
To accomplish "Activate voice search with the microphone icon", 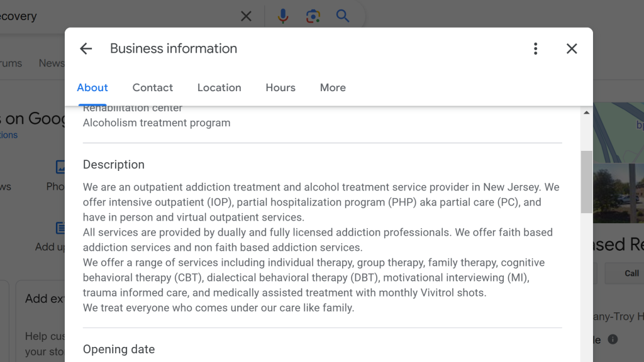I will tap(283, 16).
